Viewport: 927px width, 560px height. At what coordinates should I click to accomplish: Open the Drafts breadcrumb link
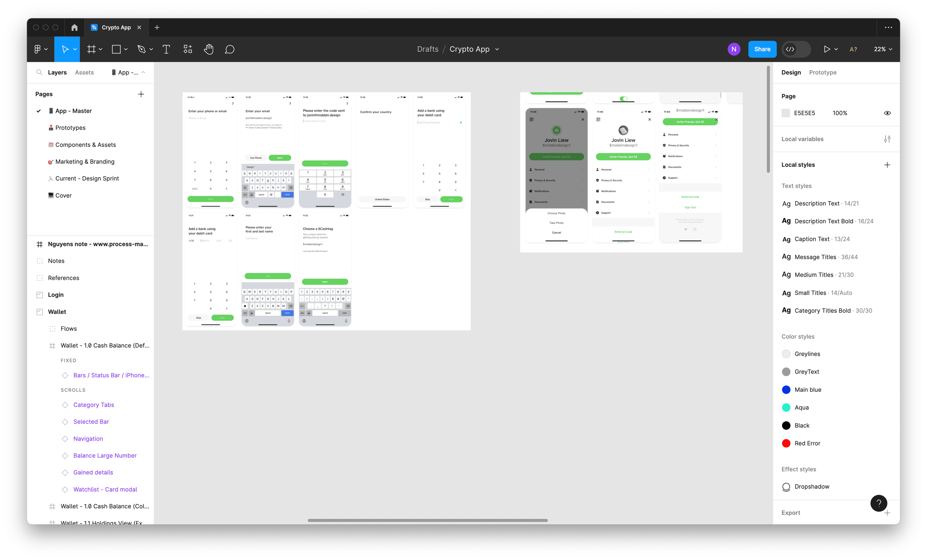click(x=428, y=49)
